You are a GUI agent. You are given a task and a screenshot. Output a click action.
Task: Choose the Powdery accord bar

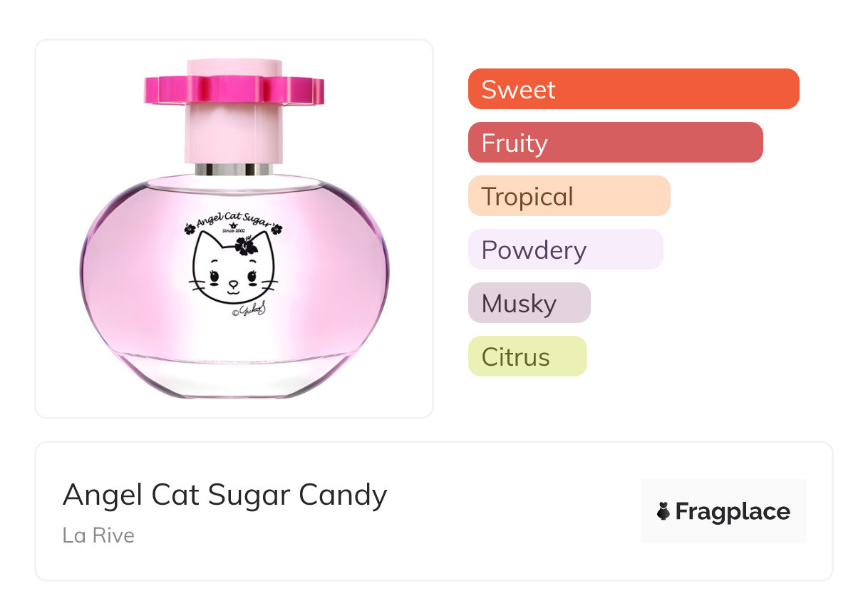(x=565, y=250)
